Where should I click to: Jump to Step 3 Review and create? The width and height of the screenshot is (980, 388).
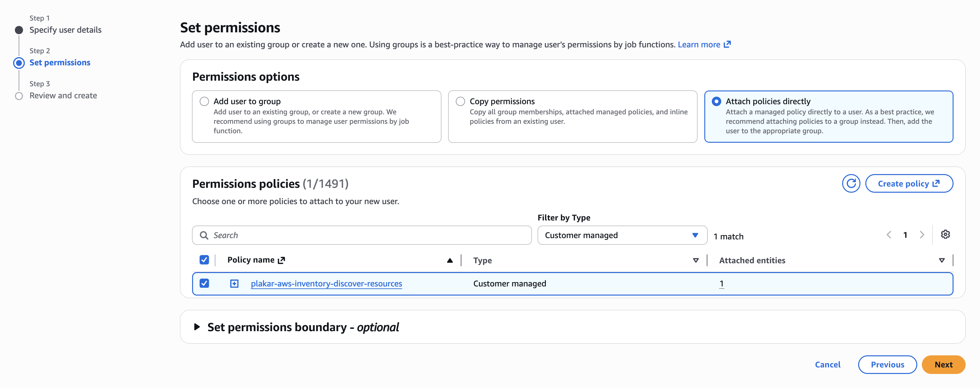(x=63, y=96)
